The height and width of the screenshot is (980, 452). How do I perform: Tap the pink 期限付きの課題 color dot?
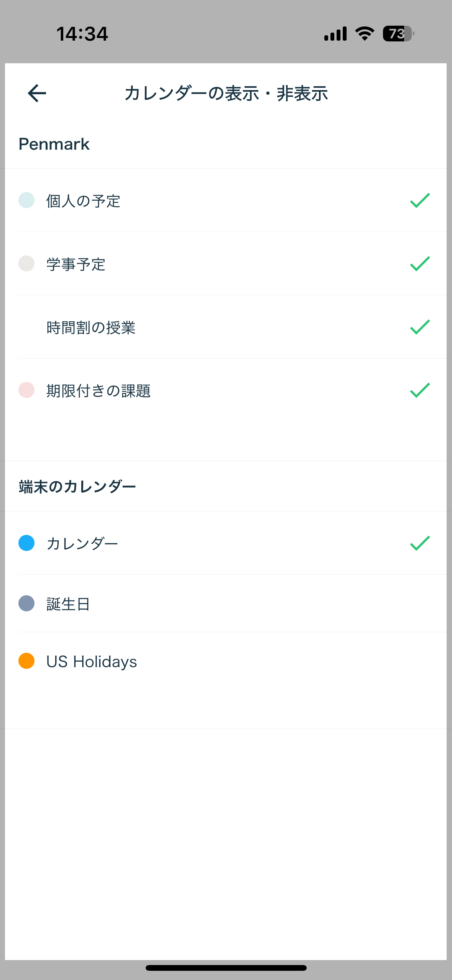coord(26,390)
